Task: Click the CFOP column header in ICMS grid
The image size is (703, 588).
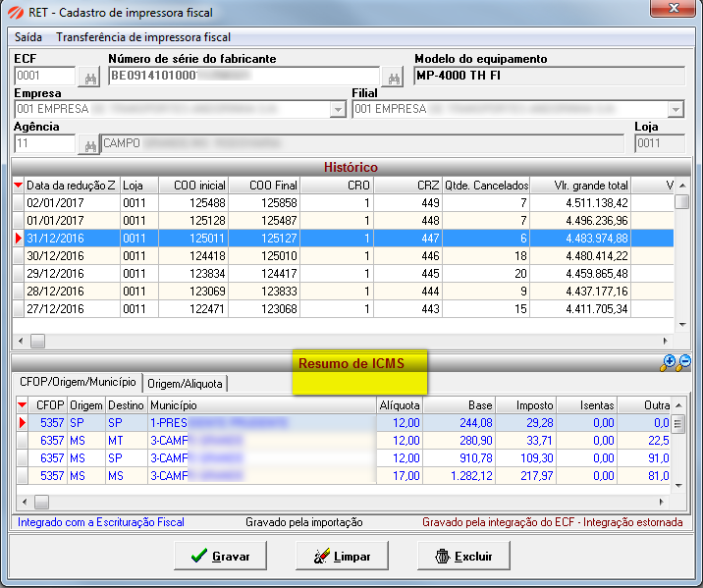Action: pyautogui.click(x=48, y=405)
